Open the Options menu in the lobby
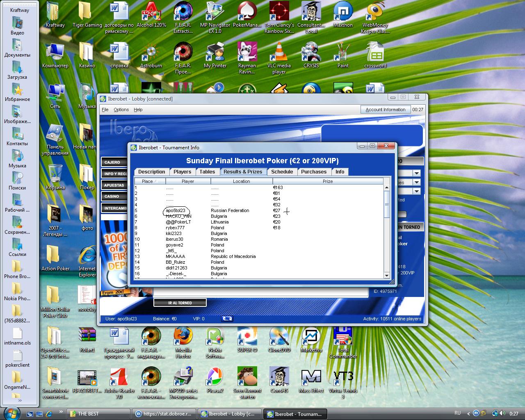525x420 pixels. click(x=121, y=110)
